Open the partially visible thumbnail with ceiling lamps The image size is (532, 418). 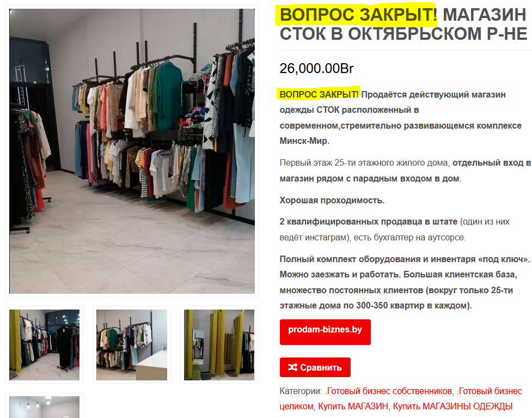pyautogui.click(x=45, y=407)
